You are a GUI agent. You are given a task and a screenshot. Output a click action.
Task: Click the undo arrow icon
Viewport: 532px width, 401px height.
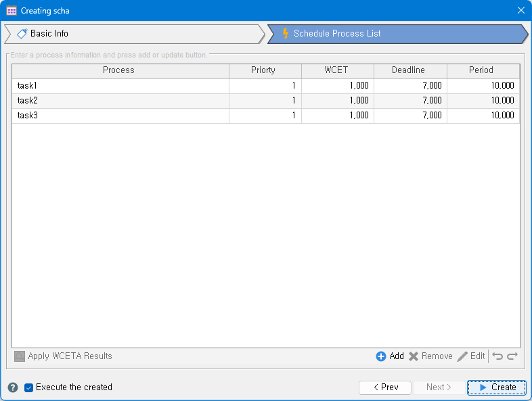497,356
